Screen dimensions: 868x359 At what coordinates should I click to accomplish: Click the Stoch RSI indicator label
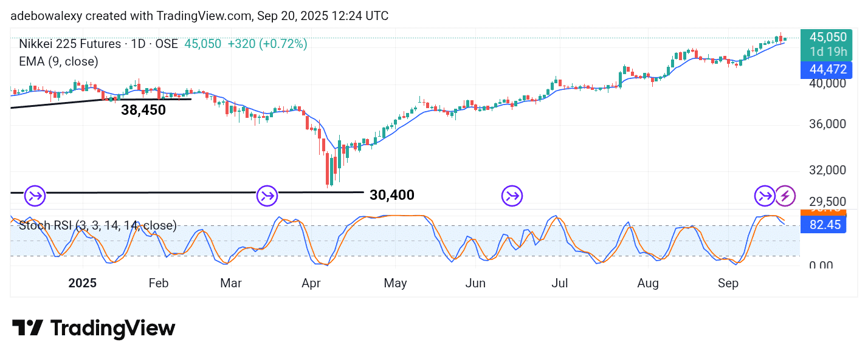[98, 226]
